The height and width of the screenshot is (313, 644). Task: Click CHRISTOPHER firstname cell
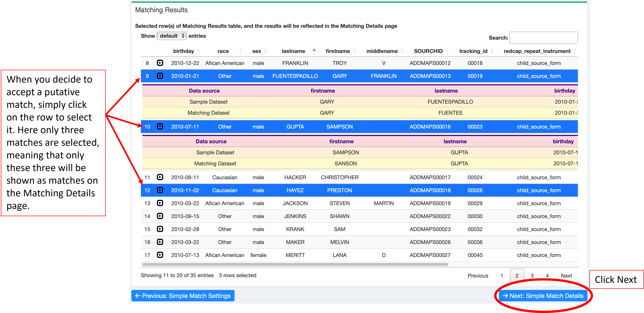(340, 177)
